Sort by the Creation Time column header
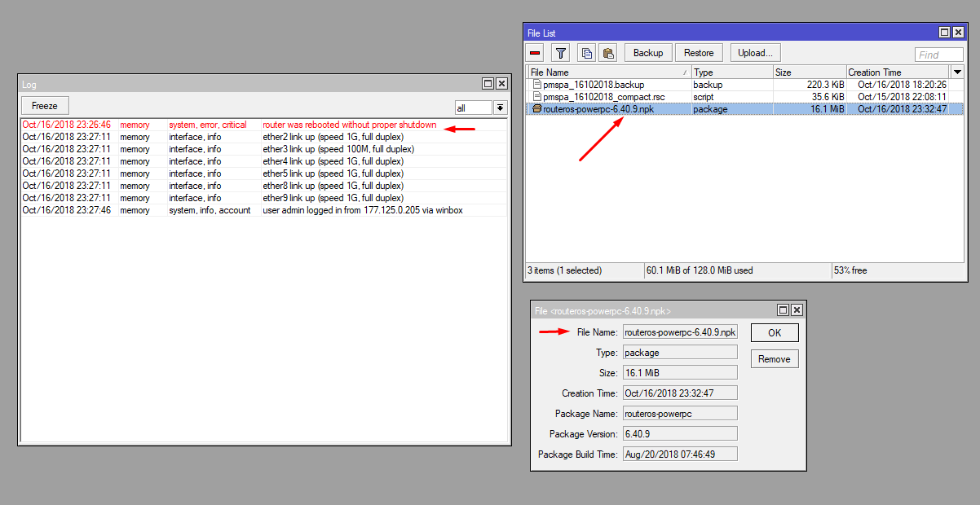980x505 pixels. pyautogui.click(x=898, y=72)
